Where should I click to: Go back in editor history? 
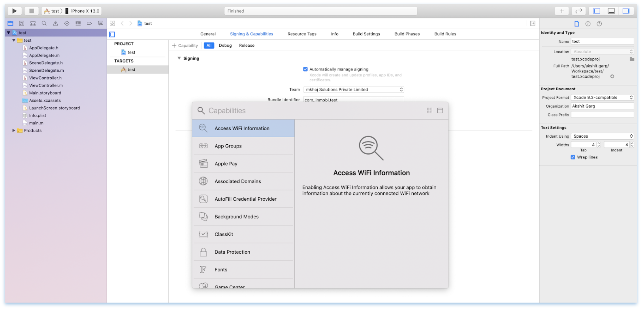pyautogui.click(x=122, y=24)
